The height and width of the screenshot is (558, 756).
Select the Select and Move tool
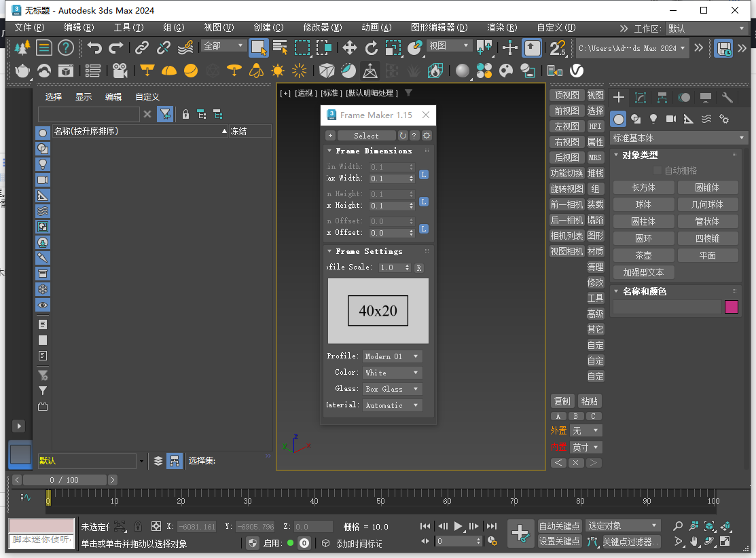click(x=348, y=48)
